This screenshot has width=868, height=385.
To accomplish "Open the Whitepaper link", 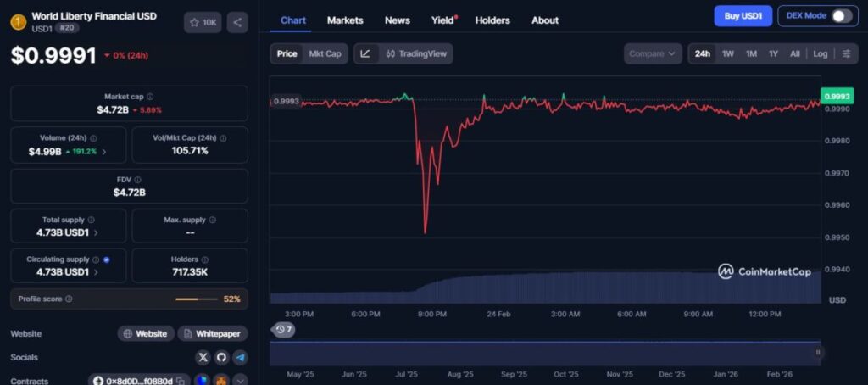I will point(213,333).
